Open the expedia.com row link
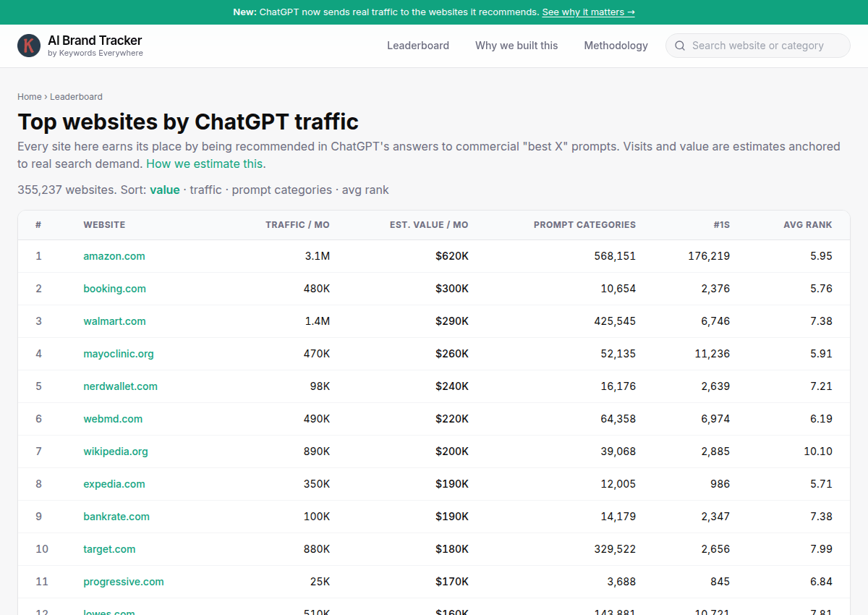This screenshot has width=868, height=615. [x=114, y=484]
